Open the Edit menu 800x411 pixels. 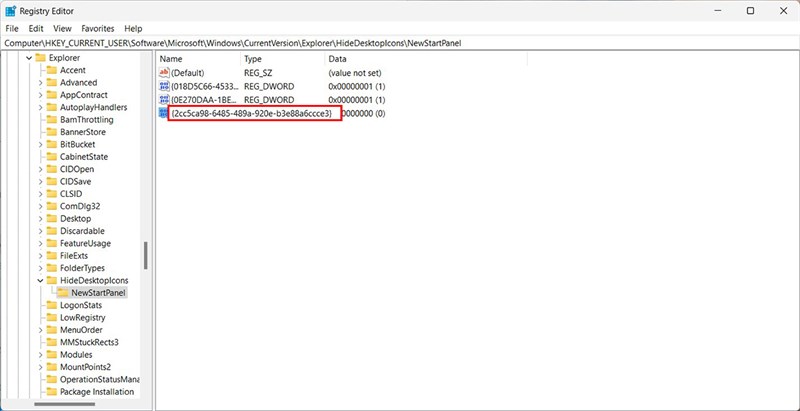36,29
